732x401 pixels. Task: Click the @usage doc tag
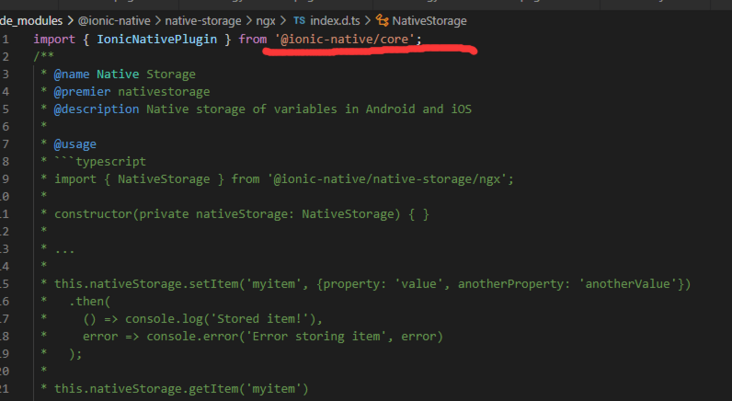75,144
